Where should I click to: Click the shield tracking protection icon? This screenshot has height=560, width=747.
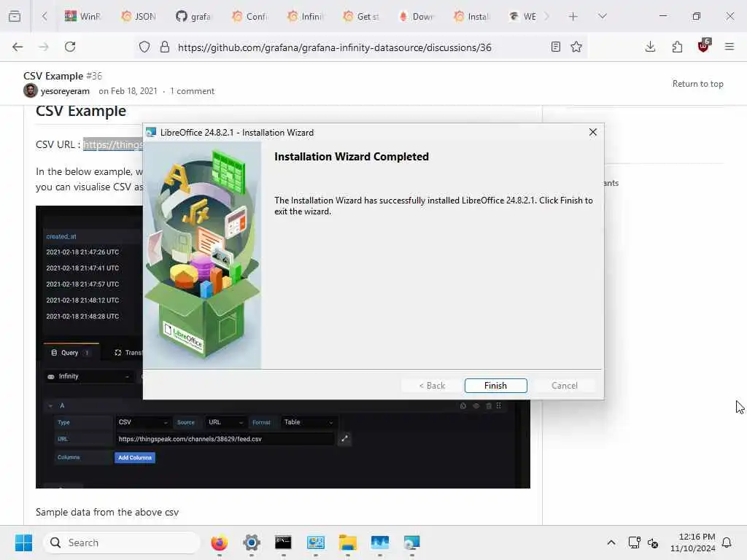(144, 47)
